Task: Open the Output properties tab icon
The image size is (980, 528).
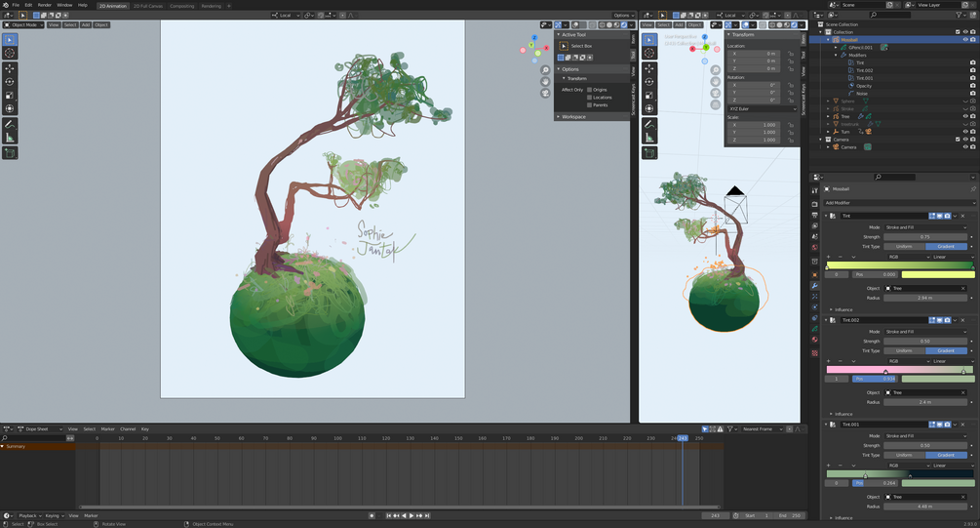Action: click(814, 215)
